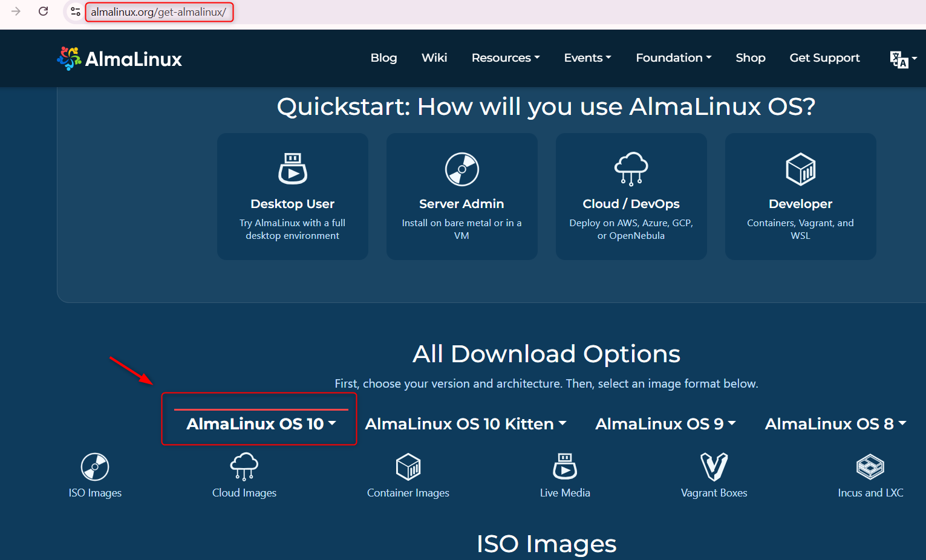Image resolution: width=926 pixels, height=560 pixels.
Task: Open the language translation icon menu
Action: tap(903, 59)
